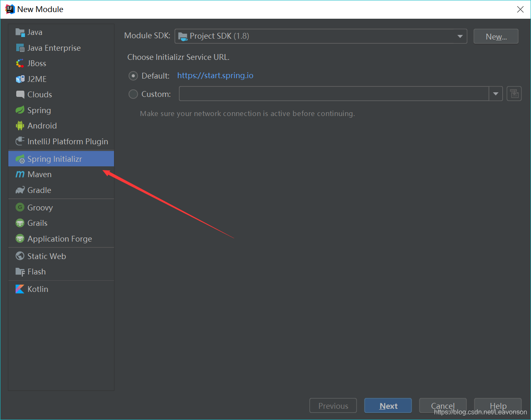Choose the Maven module type label
Image resolution: width=531 pixels, height=420 pixels.
[x=40, y=175]
